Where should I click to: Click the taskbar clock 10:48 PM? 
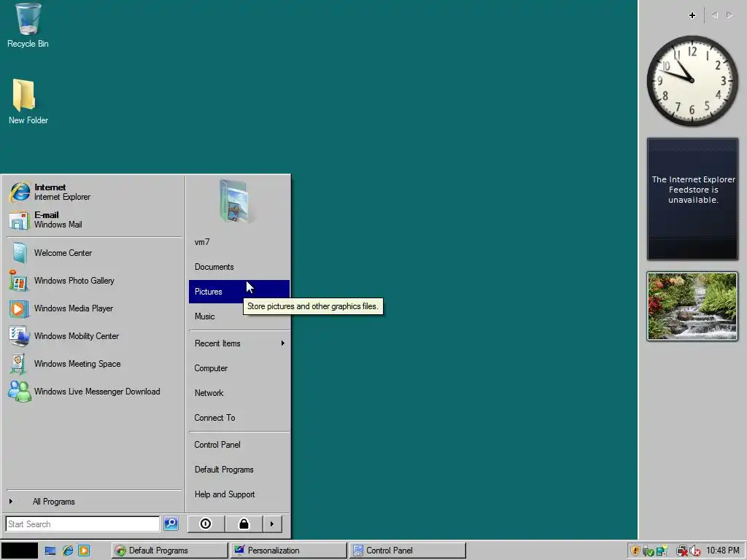click(723, 551)
